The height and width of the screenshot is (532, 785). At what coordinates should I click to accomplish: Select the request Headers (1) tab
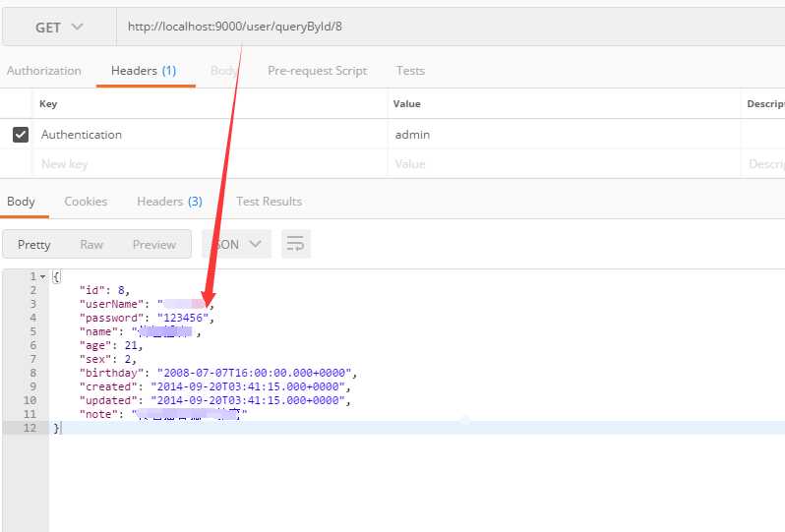pos(144,71)
